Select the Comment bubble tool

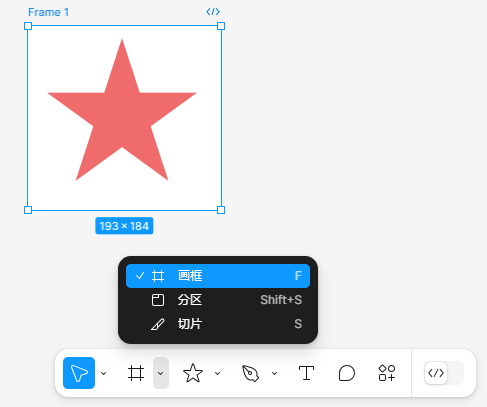tap(347, 373)
